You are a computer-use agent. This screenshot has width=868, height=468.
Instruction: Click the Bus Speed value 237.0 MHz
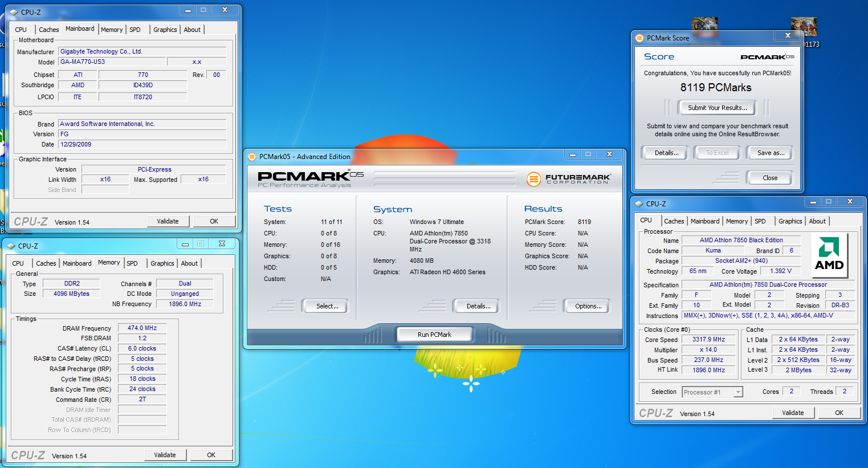[x=709, y=360]
